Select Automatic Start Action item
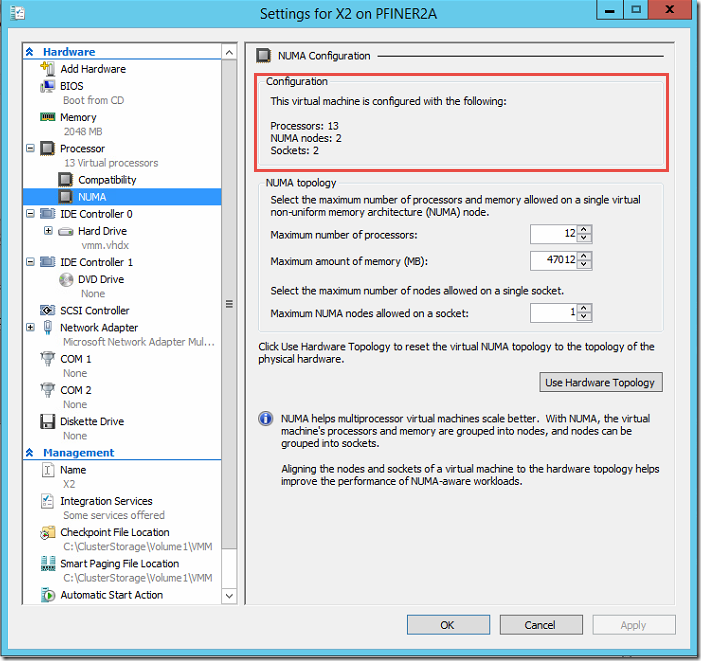The width and height of the screenshot is (701, 661). click(112, 595)
